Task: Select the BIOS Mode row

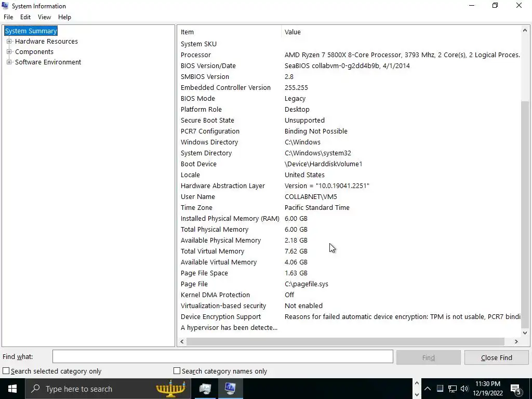Action: 349,98
